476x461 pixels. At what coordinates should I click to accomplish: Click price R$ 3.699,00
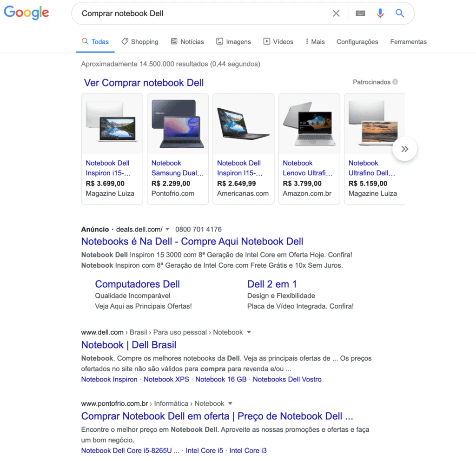click(105, 184)
